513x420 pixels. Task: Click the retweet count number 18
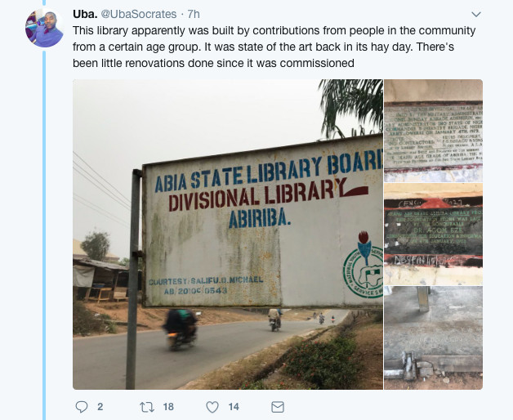click(x=168, y=407)
